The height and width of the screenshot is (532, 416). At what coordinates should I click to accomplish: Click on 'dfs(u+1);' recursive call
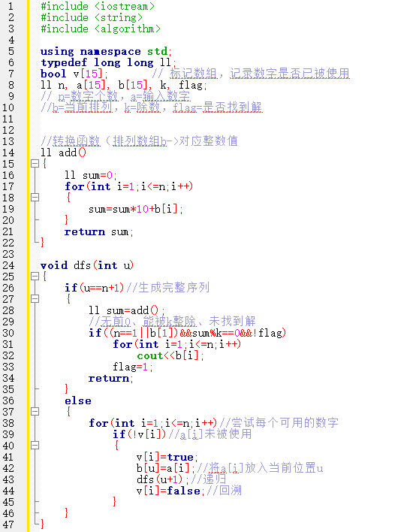pos(163,479)
